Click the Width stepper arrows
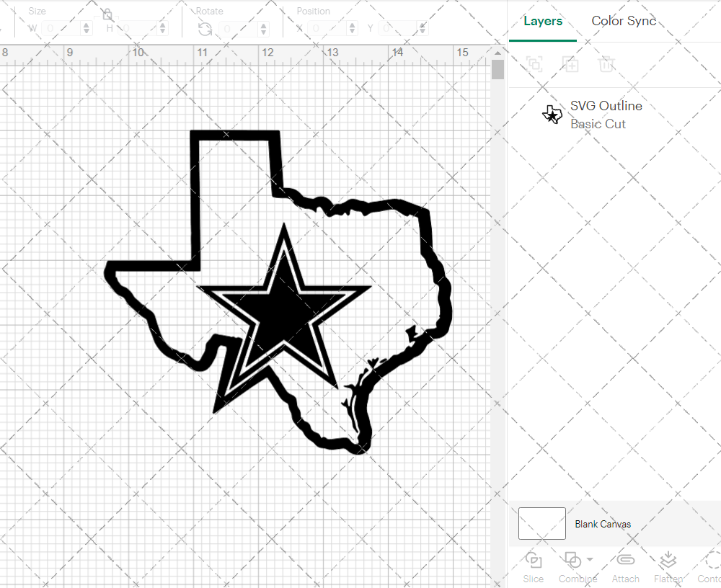Viewport: 721px width, 588px height. point(87,29)
